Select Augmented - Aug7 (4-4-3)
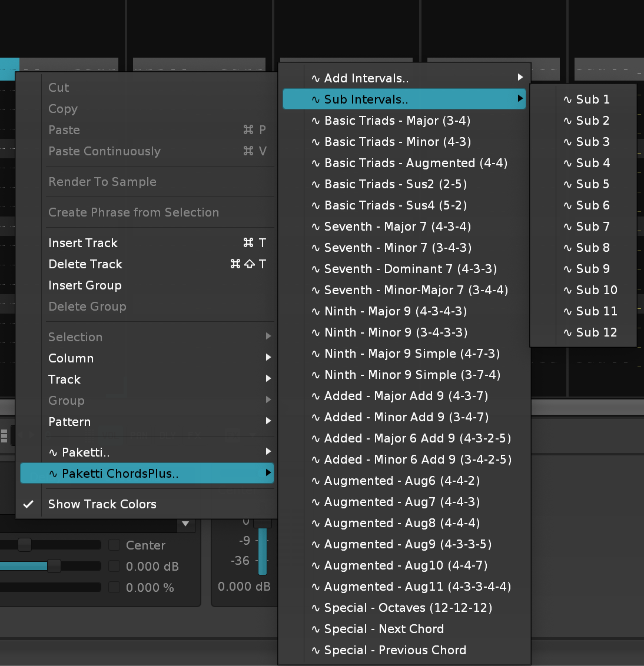This screenshot has width=644, height=666. (x=402, y=502)
